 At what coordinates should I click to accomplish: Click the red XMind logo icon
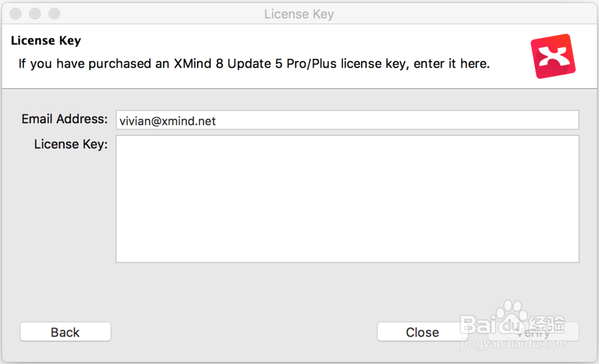[x=553, y=56]
